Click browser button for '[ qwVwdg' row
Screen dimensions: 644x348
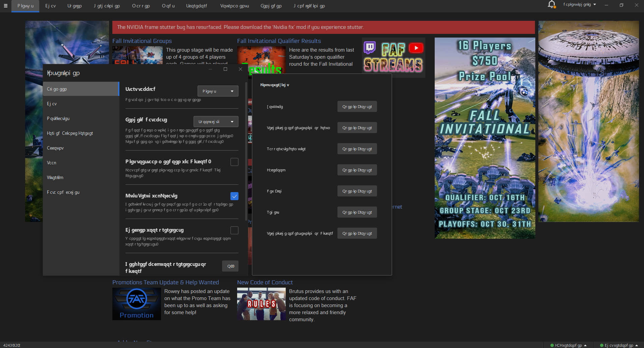357,107
